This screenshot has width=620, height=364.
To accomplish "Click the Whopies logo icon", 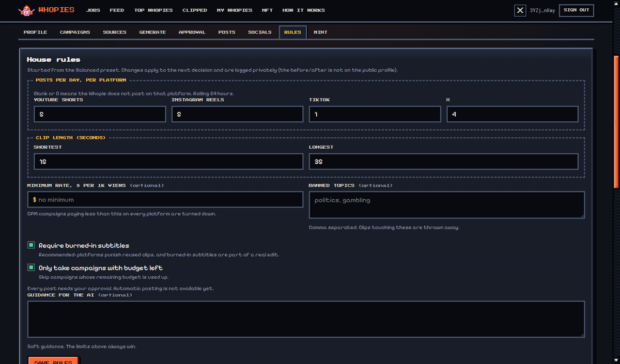I will click(25, 10).
